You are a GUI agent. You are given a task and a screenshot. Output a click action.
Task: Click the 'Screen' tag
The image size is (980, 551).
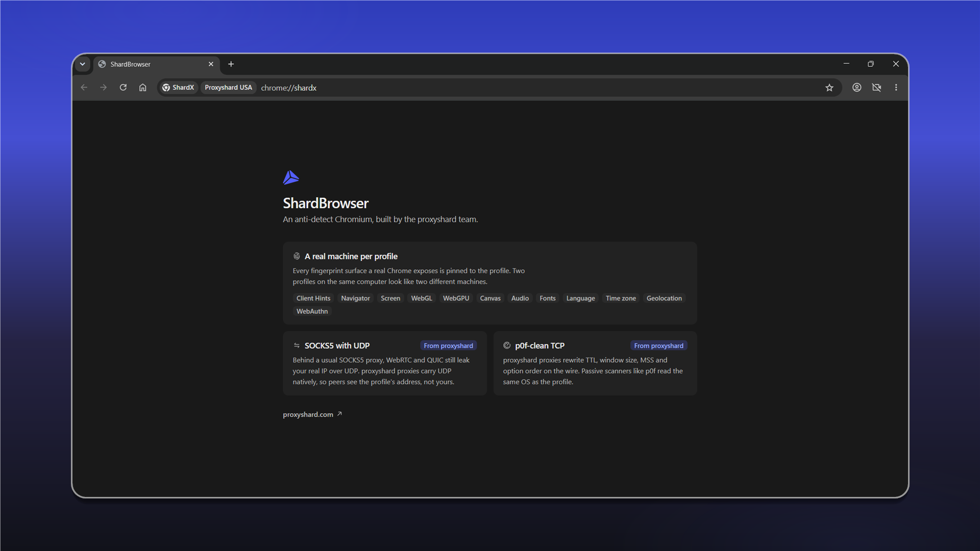click(x=390, y=298)
